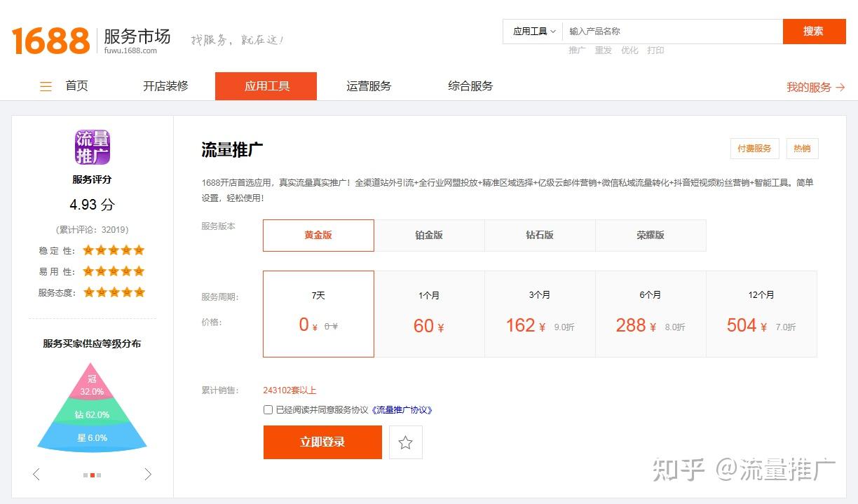Open the 应用工具 dropdown in the search bar
This screenshot has height=504, width=858.
click(531, 31)
